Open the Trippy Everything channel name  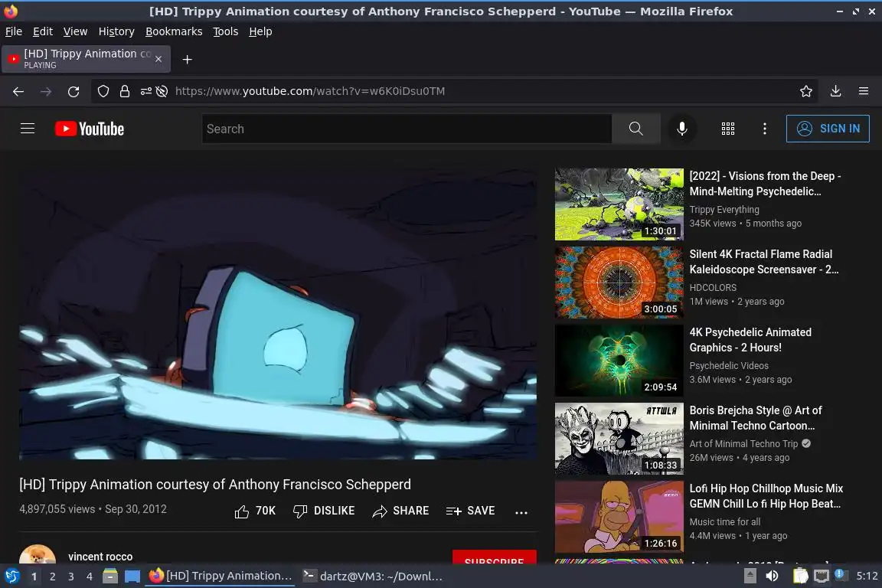tap(724, 209)
